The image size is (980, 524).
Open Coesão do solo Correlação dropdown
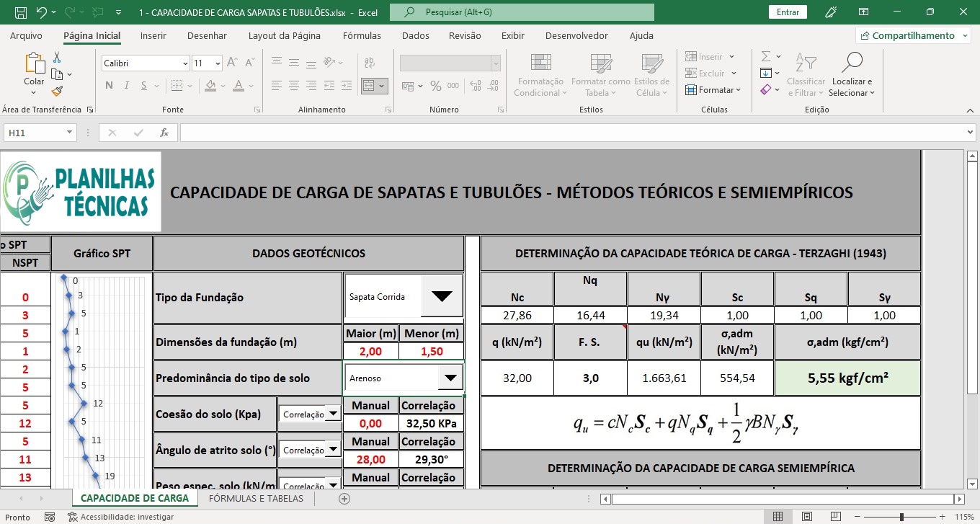click(333, 414)
